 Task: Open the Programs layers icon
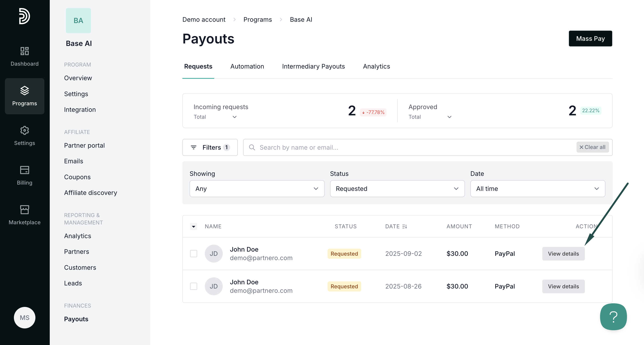(24, 91)
